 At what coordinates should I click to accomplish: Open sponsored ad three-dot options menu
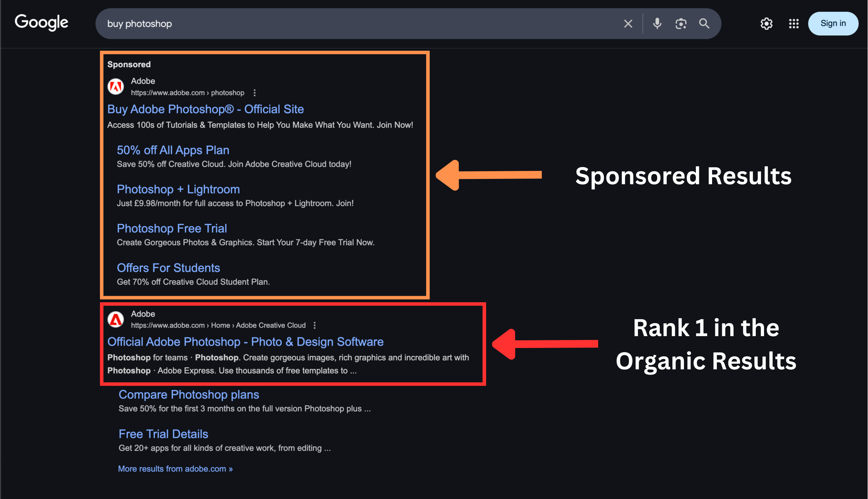[254, 93]
